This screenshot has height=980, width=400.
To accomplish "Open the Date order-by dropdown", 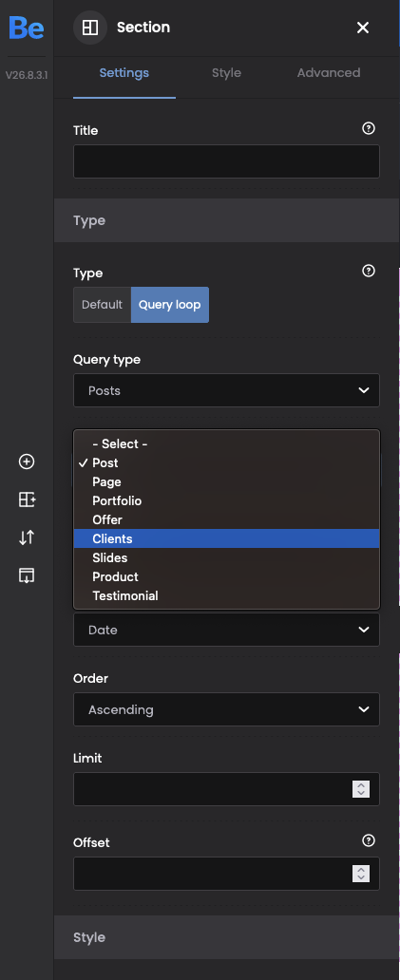I will coord(226,630).
